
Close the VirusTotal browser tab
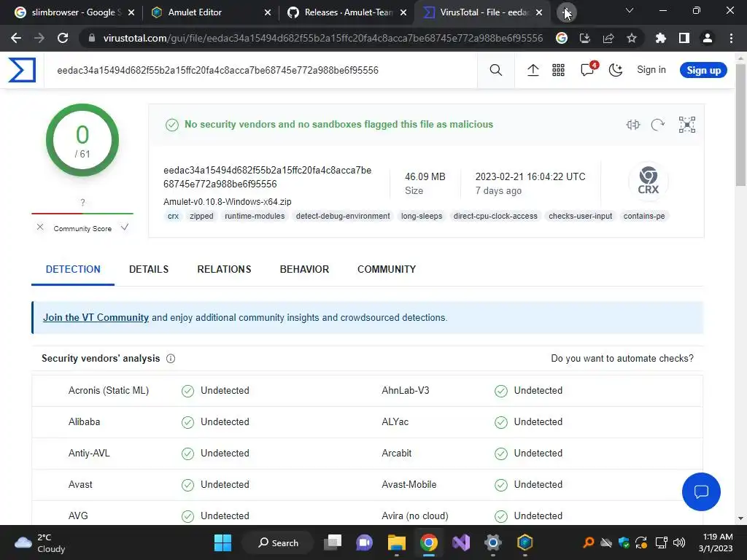(x=539, y=12)
